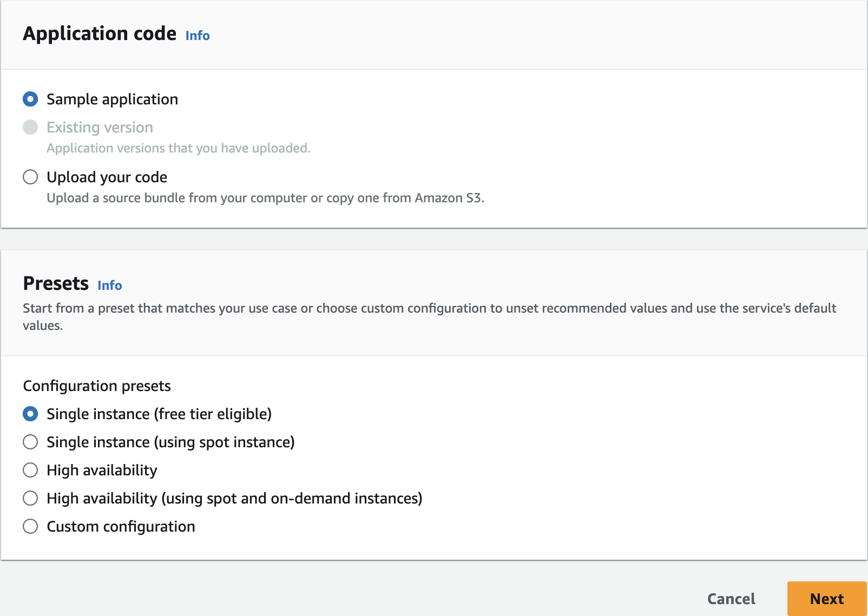
Task: Click the Configuration presets group label
Action: 97,386
